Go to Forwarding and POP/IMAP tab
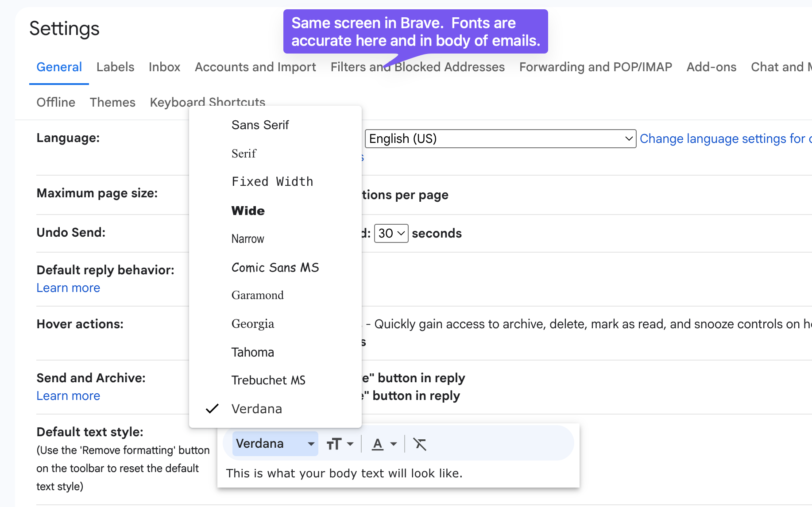The height and width of the screenshot is (507, 812). pyautogui.click(x=595, y=67)
